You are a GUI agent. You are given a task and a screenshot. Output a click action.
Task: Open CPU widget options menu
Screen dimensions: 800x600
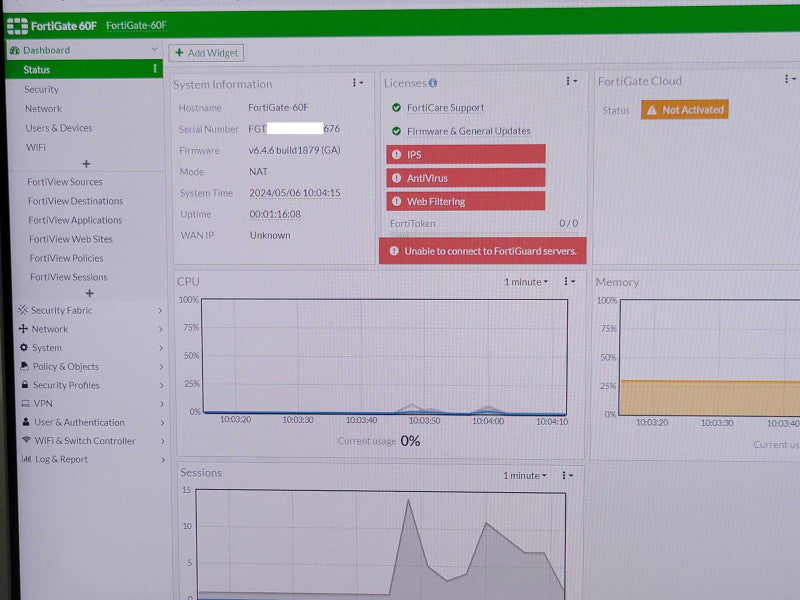(569, 281)
